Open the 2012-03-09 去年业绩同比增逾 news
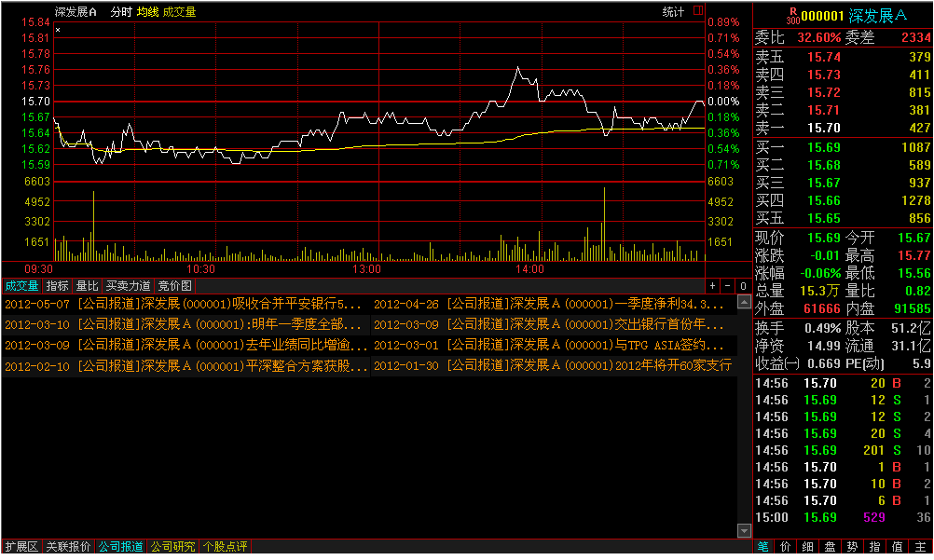Viewport: 934px width, 560px height. [185, 345]
